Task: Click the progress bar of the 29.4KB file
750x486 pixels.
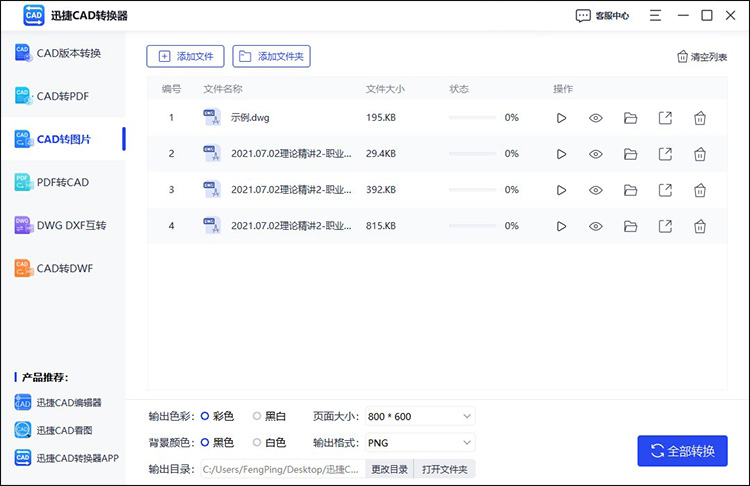Action: coord(473,154)
